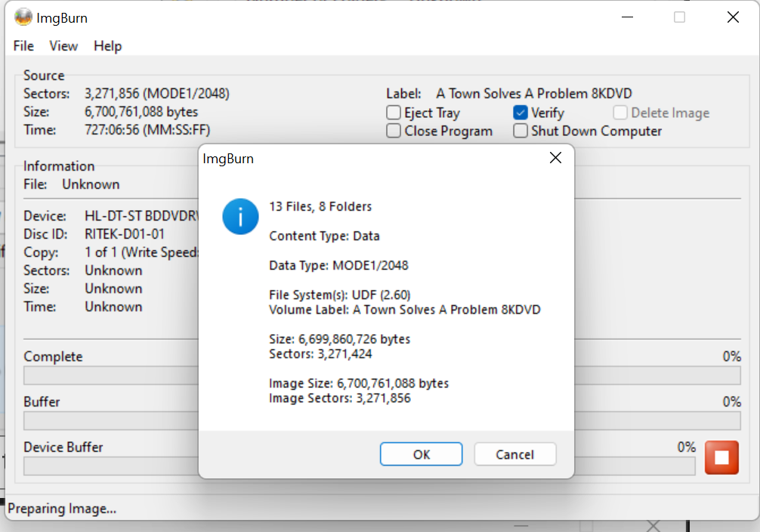Click the blue information icon in the dialog
The height and width of the screenshot is (532, 760).
239,217
